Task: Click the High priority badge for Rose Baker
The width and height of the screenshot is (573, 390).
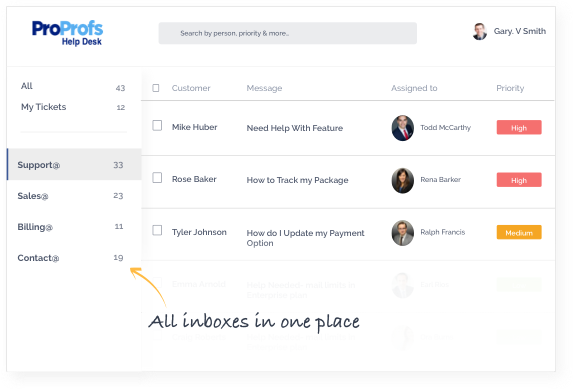Action: (x=519, y=180)
